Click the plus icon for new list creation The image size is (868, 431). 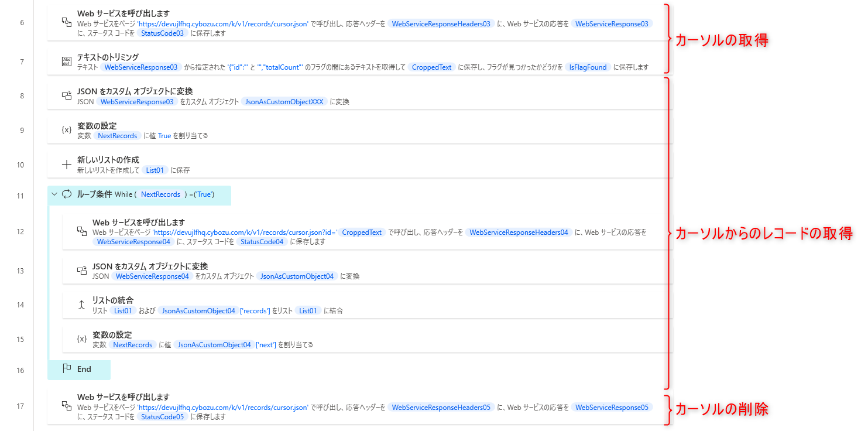pos(66,165)
